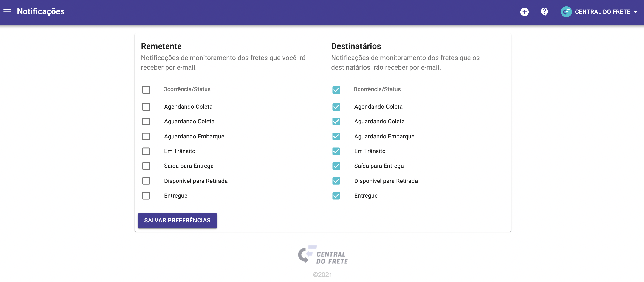Uncheck Destinatários Aguardando Coleta checkbox
The width and height of the screenshot is (644, 282).
336,122
